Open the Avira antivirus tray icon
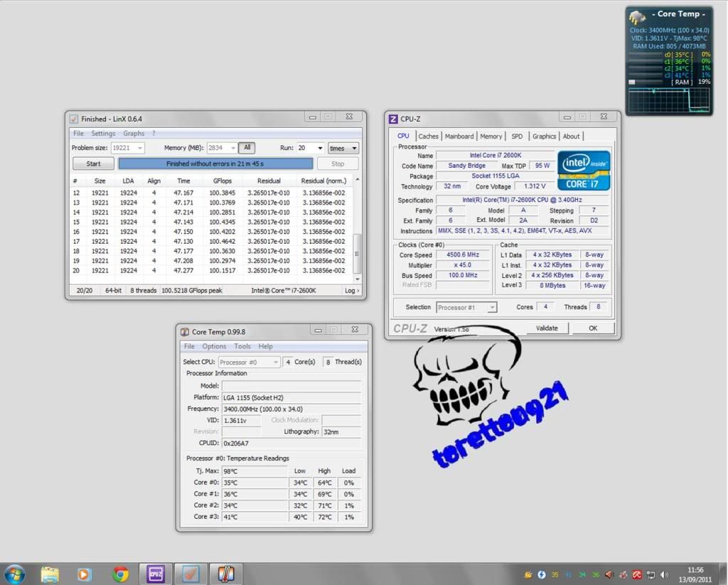Screen dimensions: 728x585 coord(636,575)
